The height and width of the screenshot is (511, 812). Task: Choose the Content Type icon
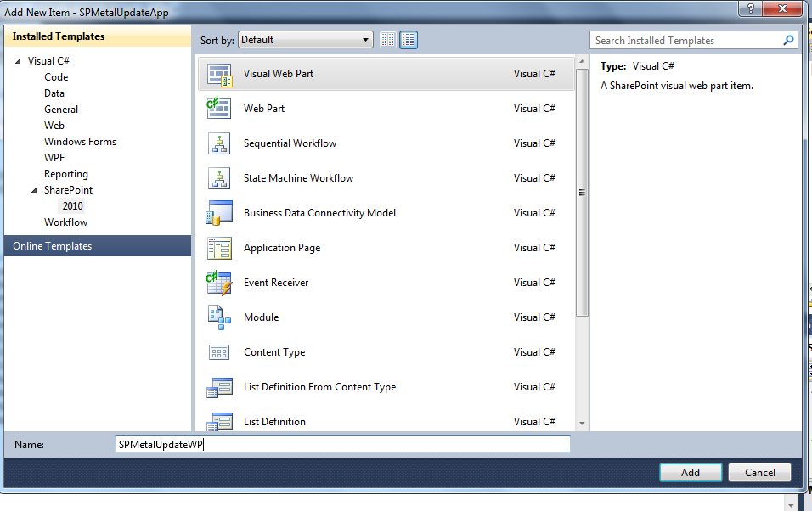(219, 352)
